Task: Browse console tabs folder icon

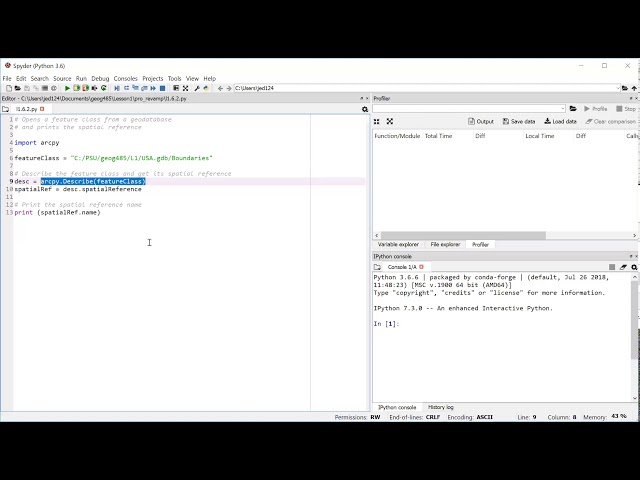Action: [x=377, y=267]
